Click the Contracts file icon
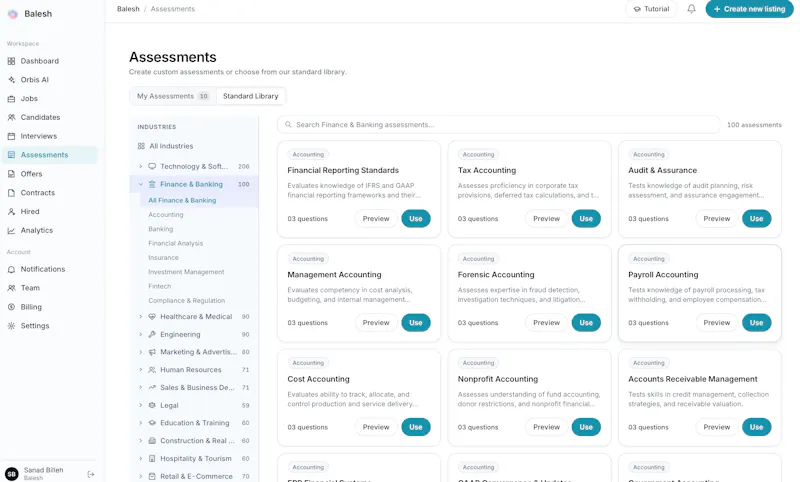 pos(11,193)
